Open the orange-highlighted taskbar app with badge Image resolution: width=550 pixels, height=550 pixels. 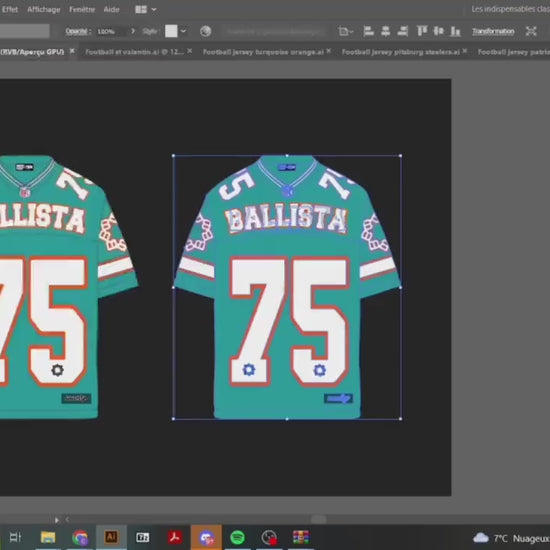[206, 537]
